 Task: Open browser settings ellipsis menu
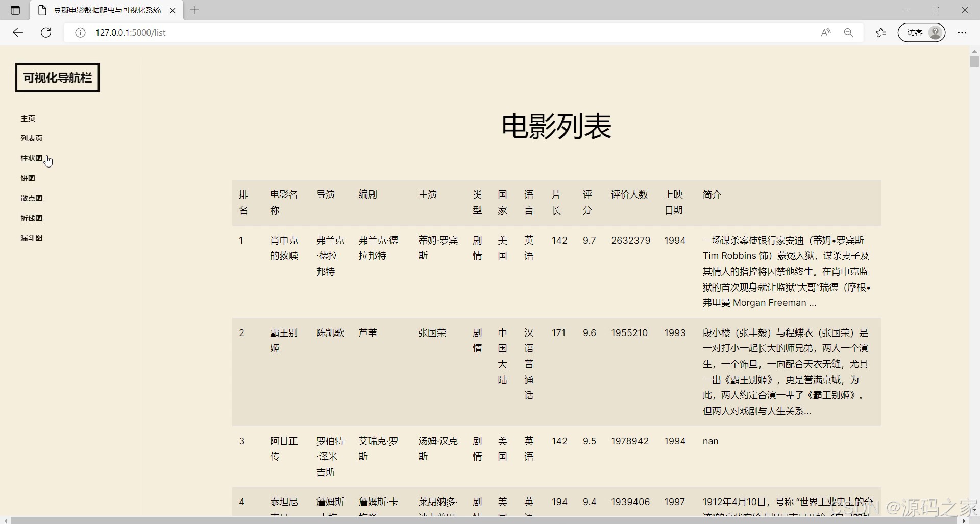pyautogui.click(x=962, y=33)
